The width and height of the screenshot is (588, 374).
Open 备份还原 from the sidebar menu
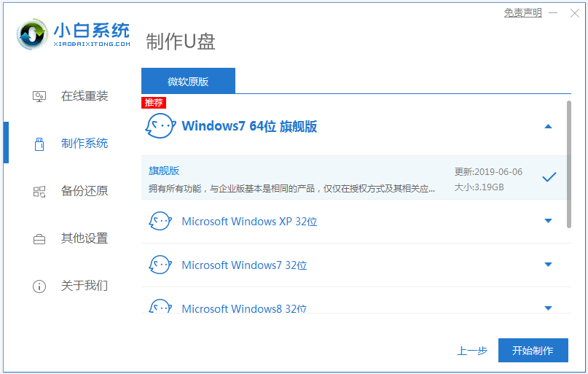click(84, 191)
